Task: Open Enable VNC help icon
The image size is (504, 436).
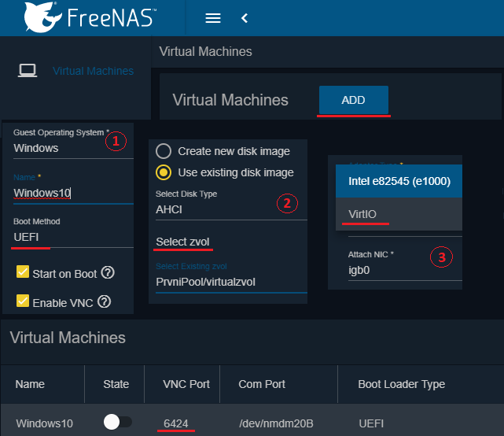Action: click(104, 302)
